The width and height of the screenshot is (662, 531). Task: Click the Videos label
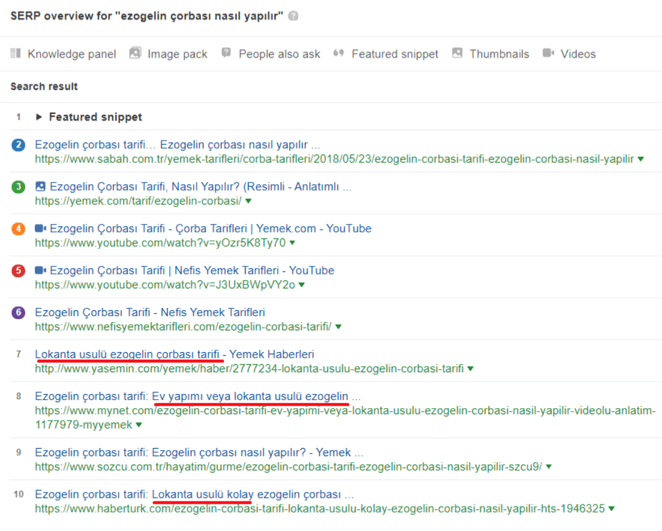tap(578, 54)
